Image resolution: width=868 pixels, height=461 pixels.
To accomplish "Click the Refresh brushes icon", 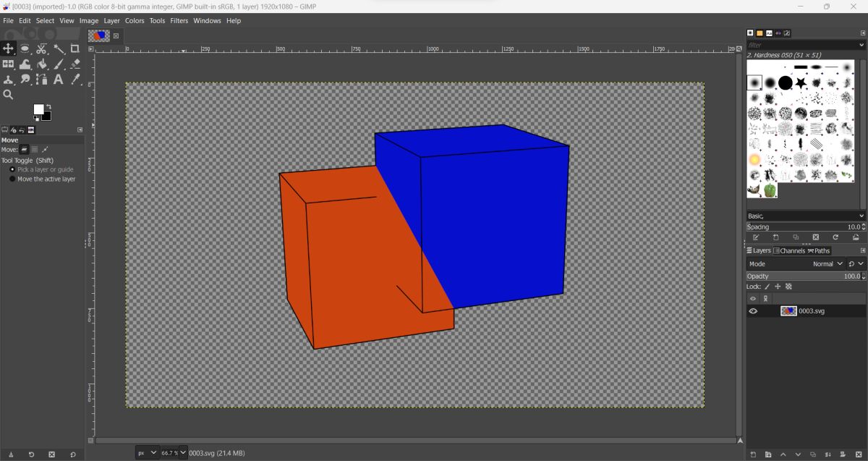I will point(835,237).
